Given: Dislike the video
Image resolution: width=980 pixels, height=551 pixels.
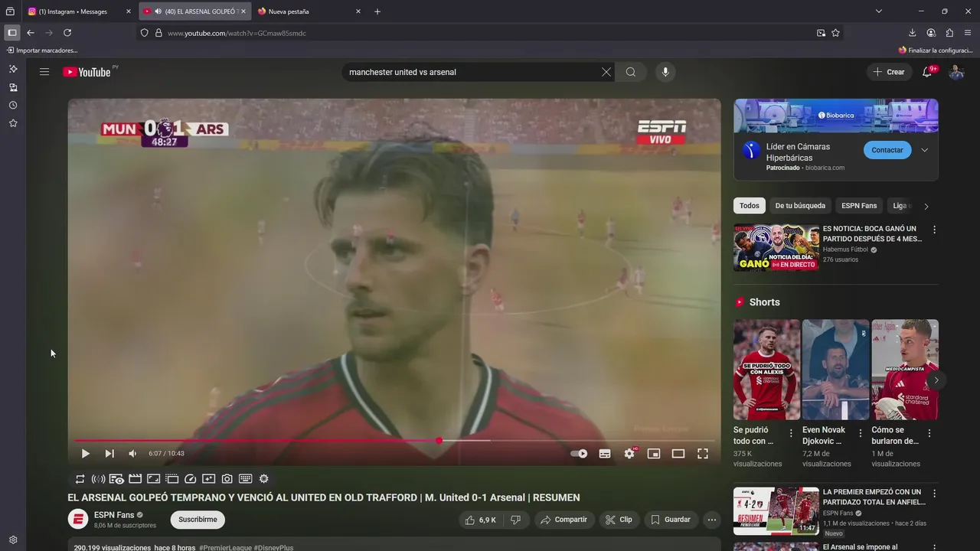Looking at the screenshot, I should point(515,520).
